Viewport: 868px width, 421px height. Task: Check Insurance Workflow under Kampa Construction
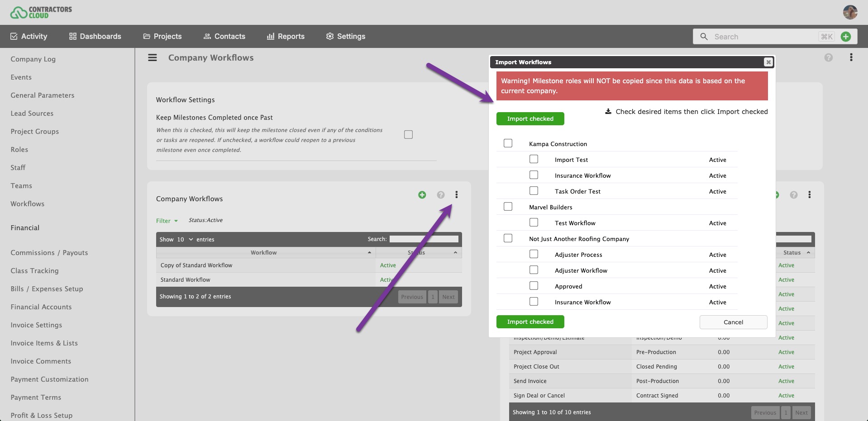coord(534,175)
